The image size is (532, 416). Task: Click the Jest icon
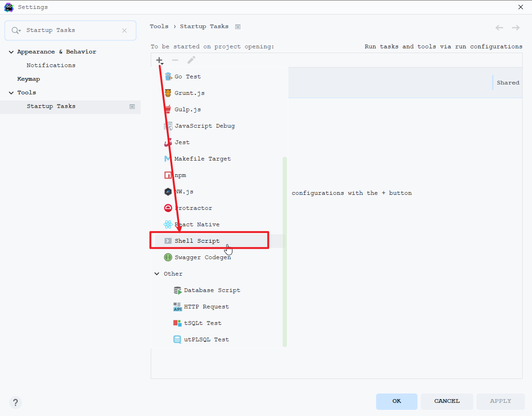(168, 142)
